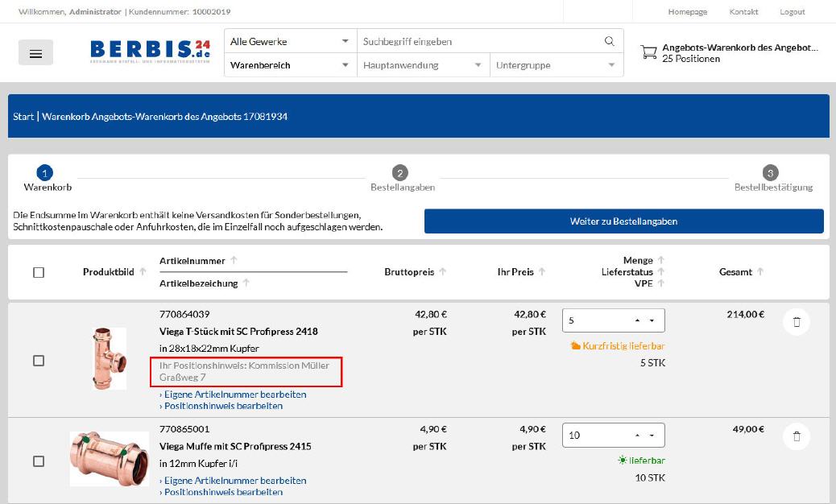Open Kontakt in top menu
This screenshot has height=504, width=836.
click(743, 12)
